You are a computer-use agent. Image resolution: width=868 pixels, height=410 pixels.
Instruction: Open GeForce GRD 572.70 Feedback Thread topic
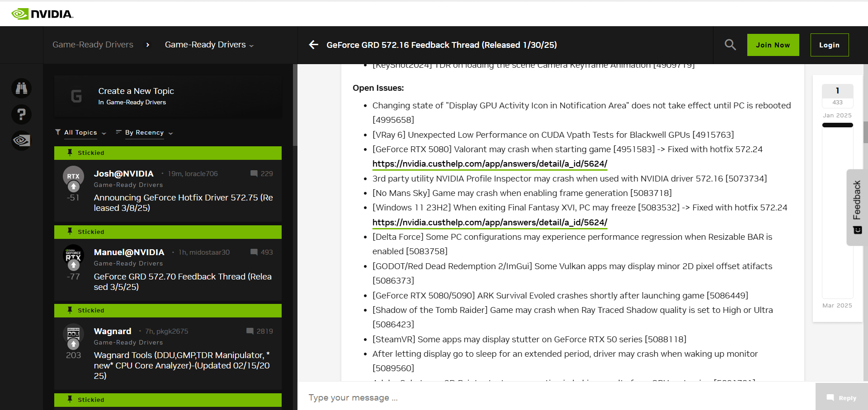(x=183, y=282)
